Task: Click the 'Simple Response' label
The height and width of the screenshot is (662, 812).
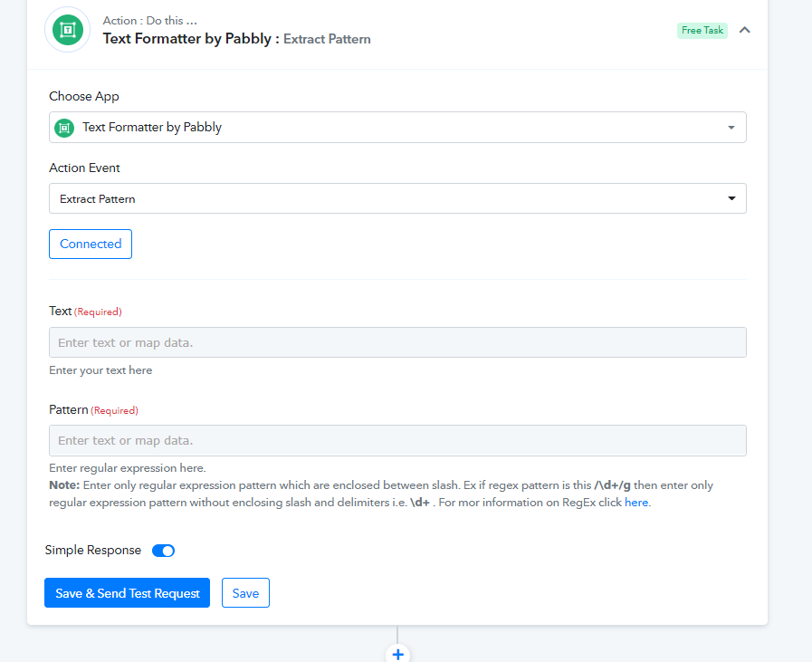Action: (93, 551)
